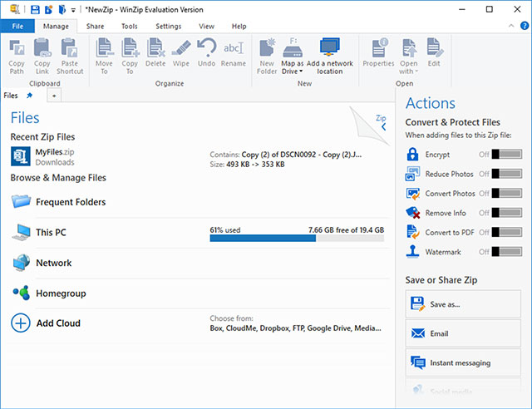Expand the Map as Drive dropdown arrow
This screenshot has width=532, height=409.
[301, 71]
